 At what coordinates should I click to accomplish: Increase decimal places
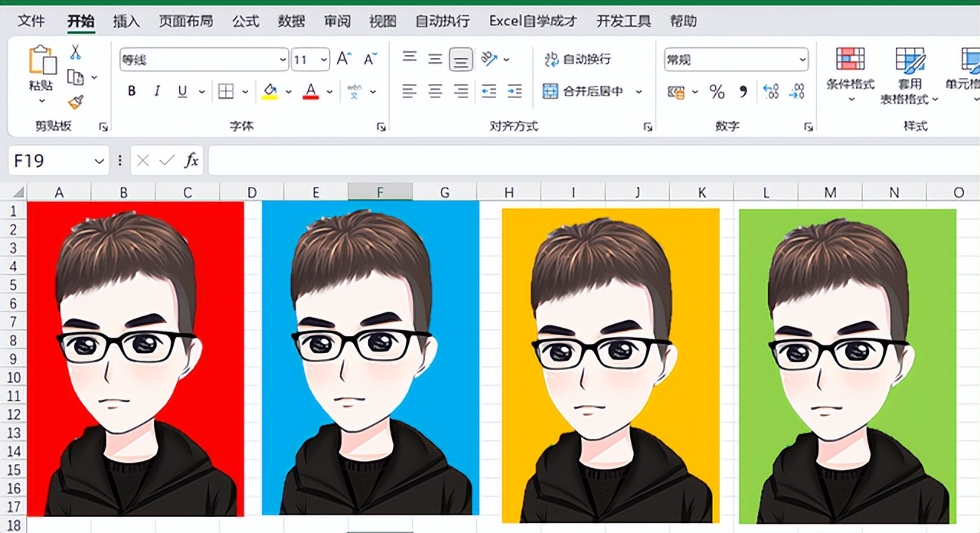(x=771, y=92)
